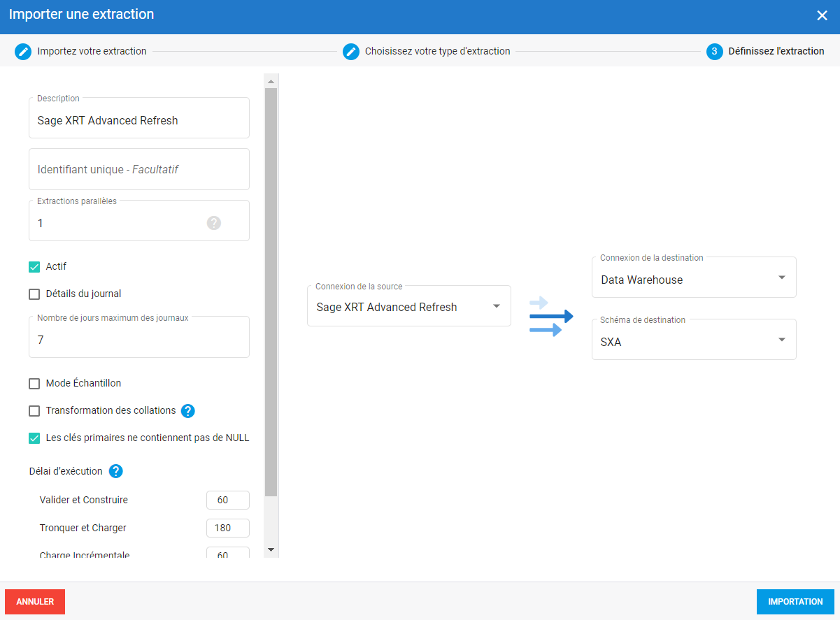This screenshot has width=840, height=620.
Task: Close the import dialog with X icon
Action: [822, 15]
